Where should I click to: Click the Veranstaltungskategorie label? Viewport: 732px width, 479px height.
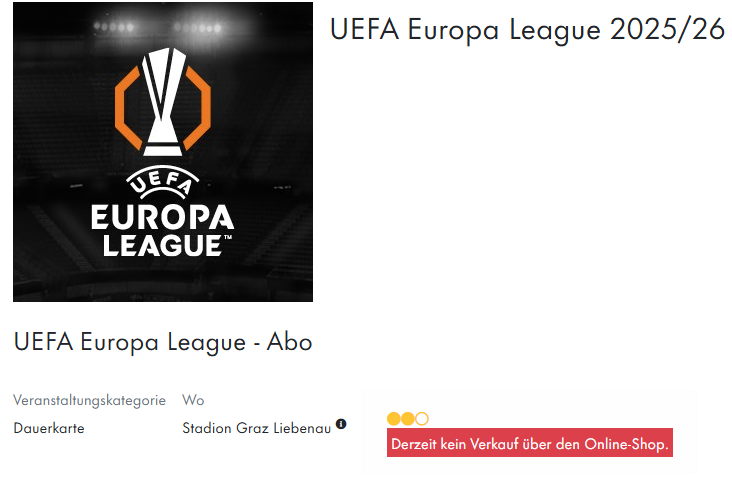89,400
